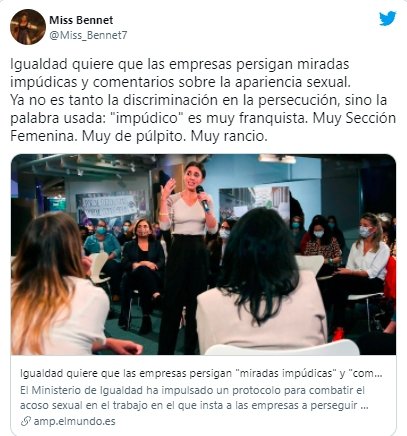Open the amp.elmundo.es source link

pos(74,421)
